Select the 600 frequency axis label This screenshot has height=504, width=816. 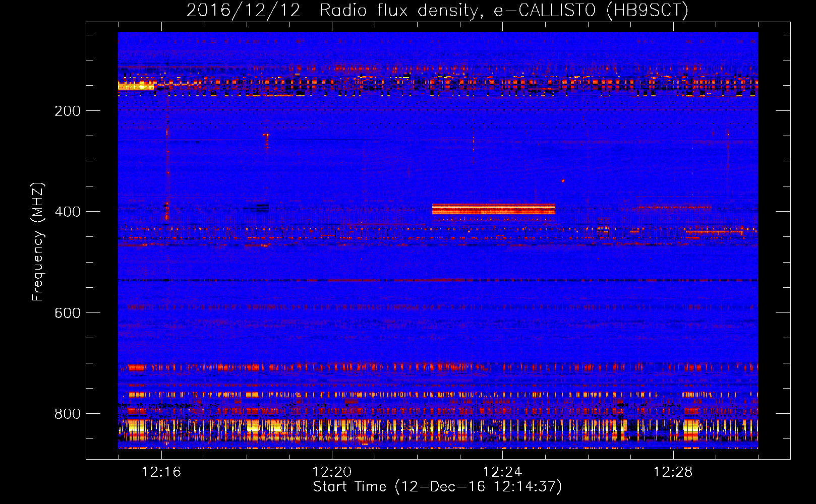click(68, 313)
